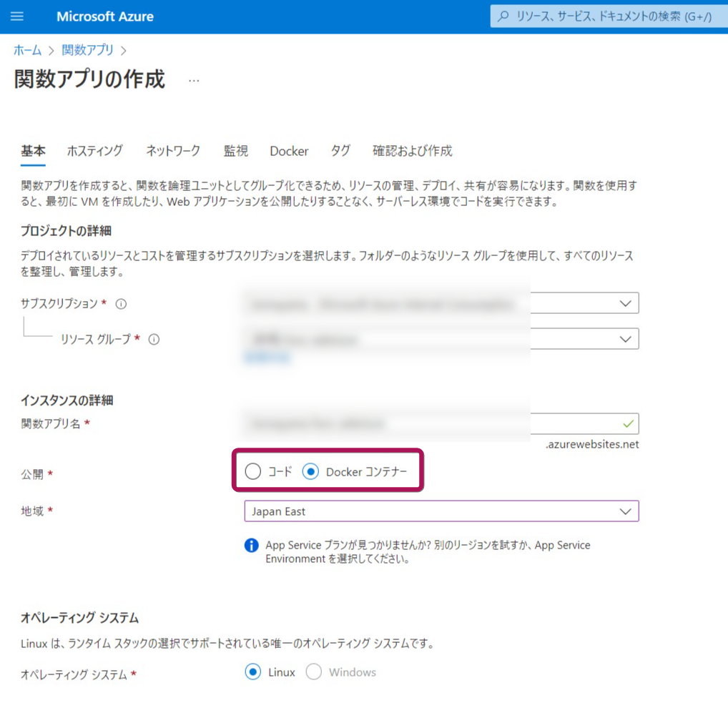Screen dimensions: 728x703
Task: Click the ellipsis next to 関数アプリの作成 title
Action: pyautogui.click(x=193, y=79)
